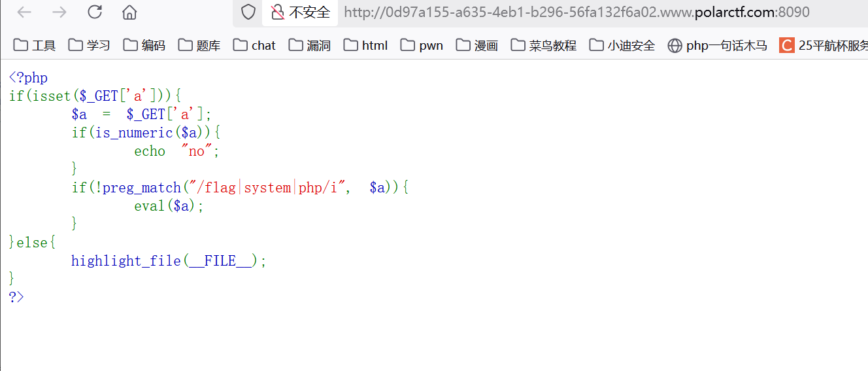Image resolution: width=868 pixels, height=371 pixels.
Task: Go back with the back arrow
Action: 24,12
